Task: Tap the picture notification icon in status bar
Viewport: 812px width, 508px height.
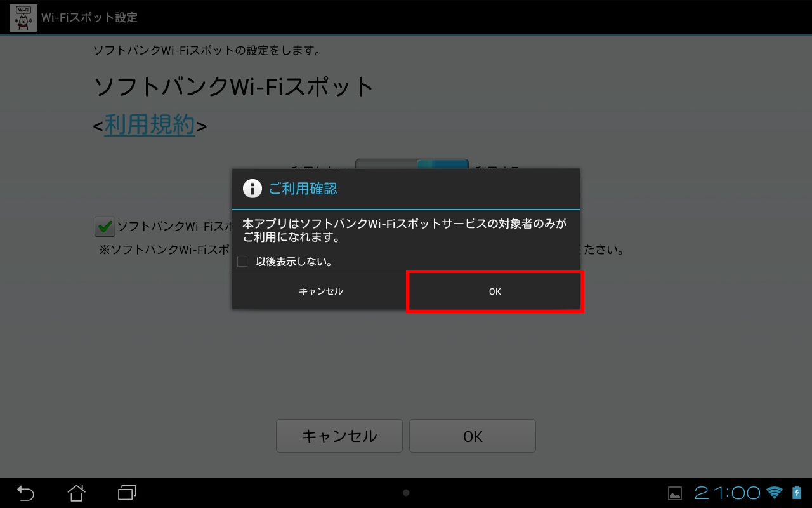Action: (x=675, y=493)
